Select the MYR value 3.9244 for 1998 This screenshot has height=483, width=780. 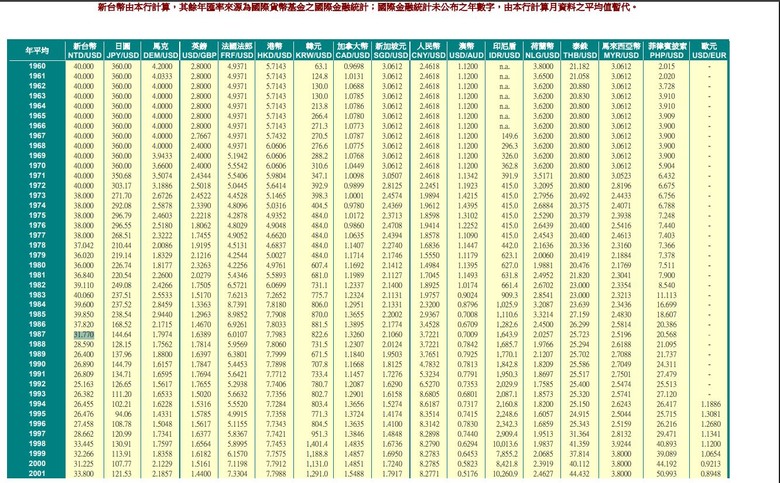(x=621, y=444)
